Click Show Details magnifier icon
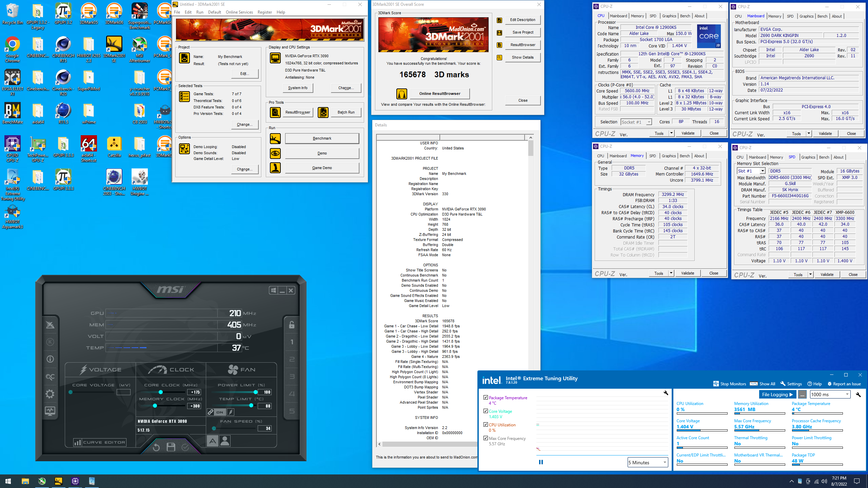Viewport: 868px width, 488px height. click(x=499, y=58)
